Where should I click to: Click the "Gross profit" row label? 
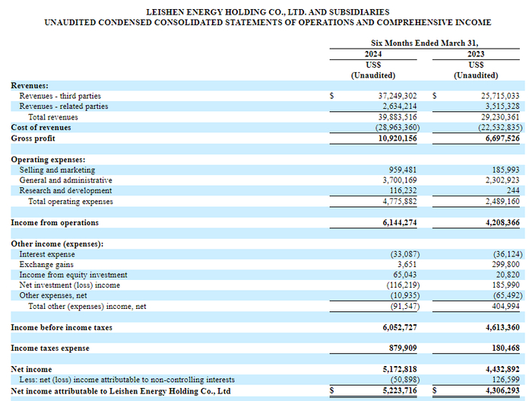(33, 138)
